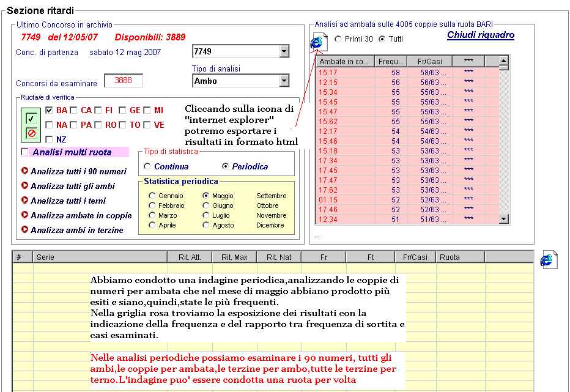Viewport: 570px width, 392px height.
Task: Select Febbraio month radio button
Action: [x=152, y=205]
